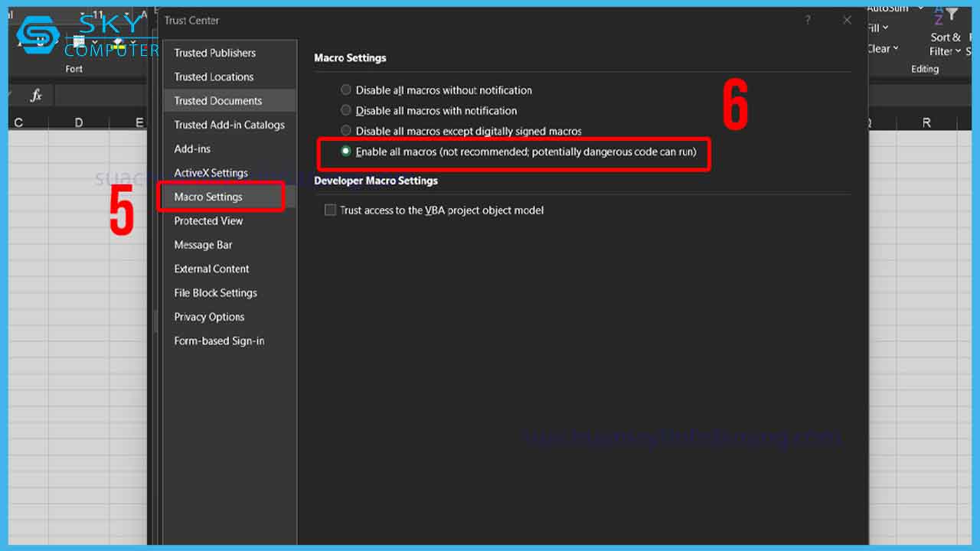Go to Trusted Documents section
980x551 pixels.
point(230,101)
